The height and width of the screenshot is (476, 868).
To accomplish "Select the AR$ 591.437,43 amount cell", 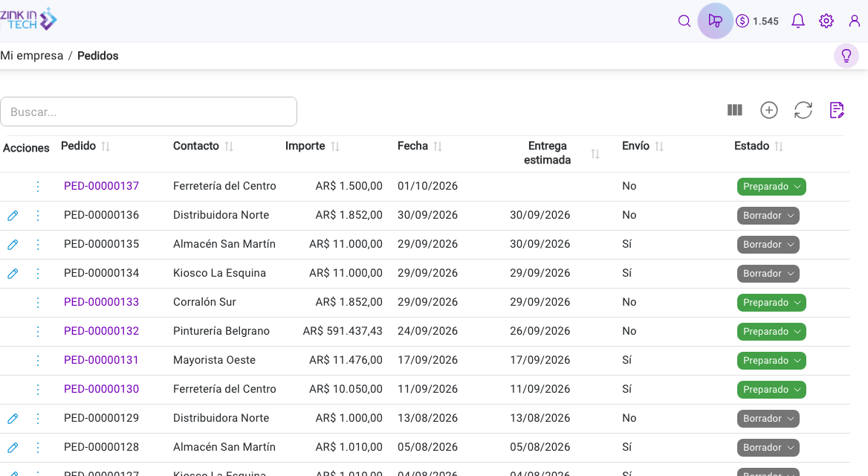I will point(343,332).
